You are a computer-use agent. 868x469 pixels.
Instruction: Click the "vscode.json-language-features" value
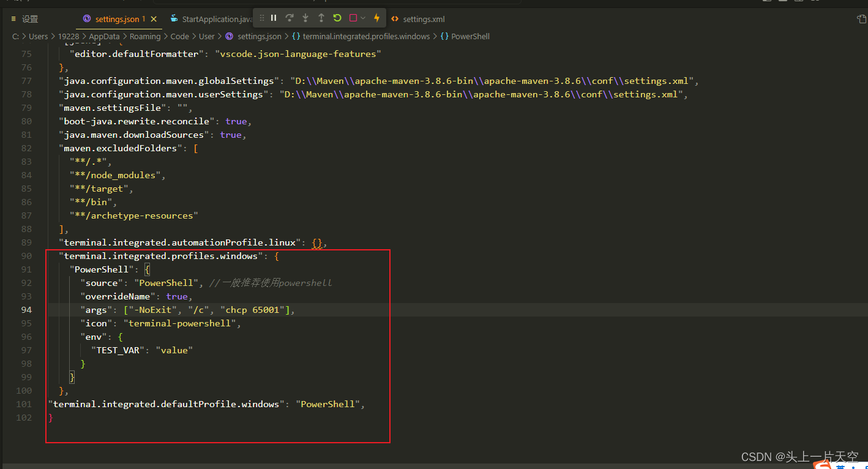(298, 54)
